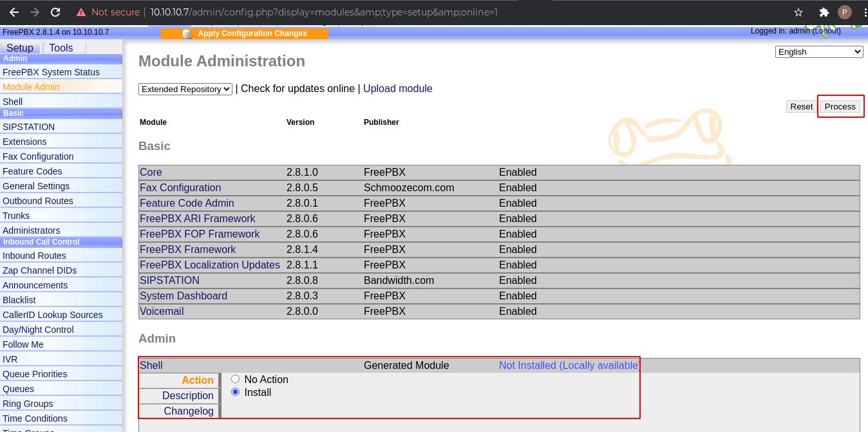The height and width of the screenshot is (432, 868).
Task: Open General Settings in the sidebar
Action: (x=61, y=186)
